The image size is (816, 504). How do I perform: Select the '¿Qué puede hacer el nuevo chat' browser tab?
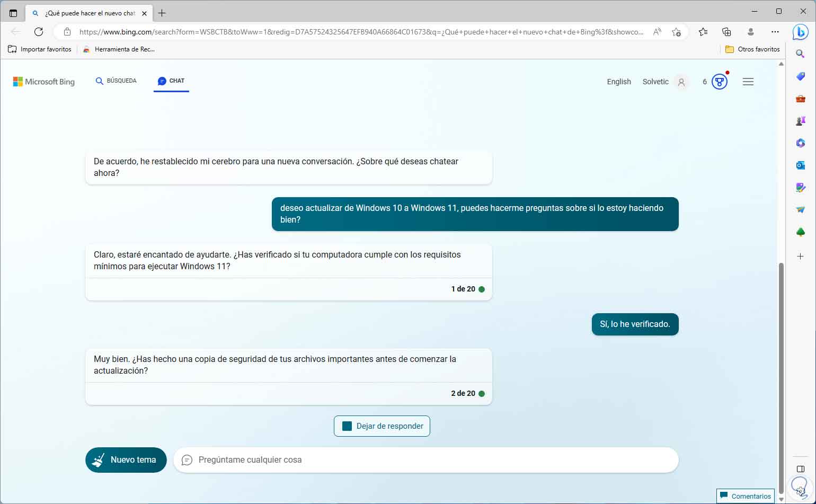[89, 13]
